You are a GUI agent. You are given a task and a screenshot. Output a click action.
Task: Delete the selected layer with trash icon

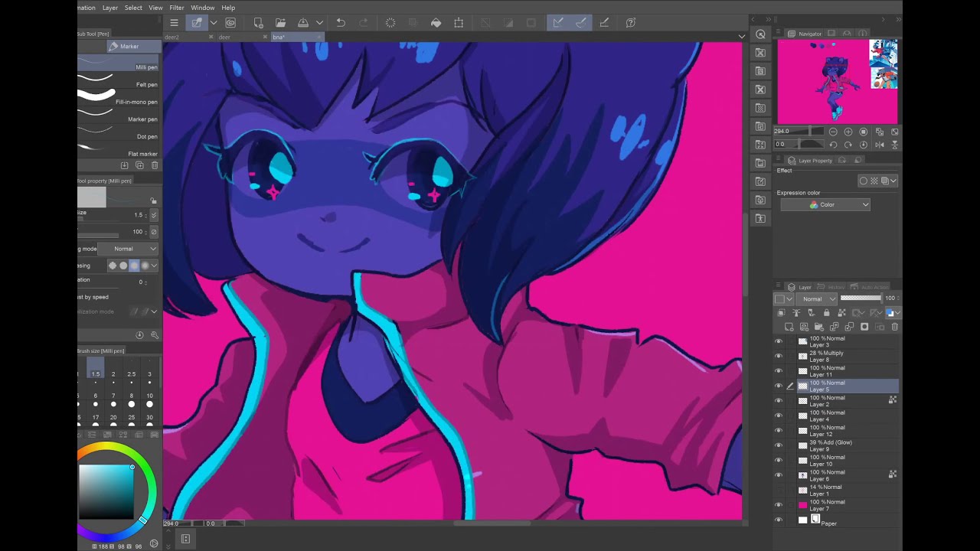(894, 327)
